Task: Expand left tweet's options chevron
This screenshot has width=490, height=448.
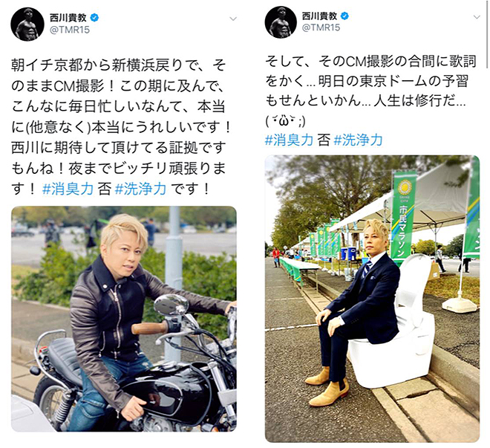Action: 233,19
